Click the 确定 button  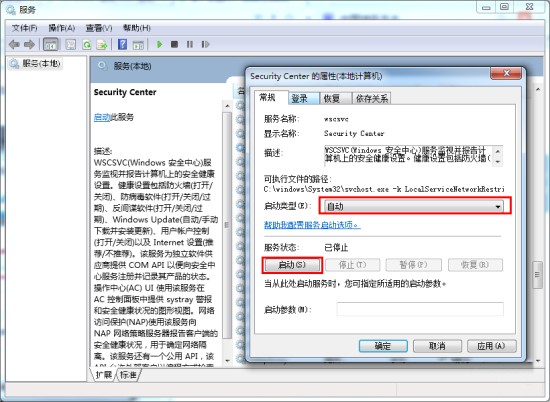(383, 346)
